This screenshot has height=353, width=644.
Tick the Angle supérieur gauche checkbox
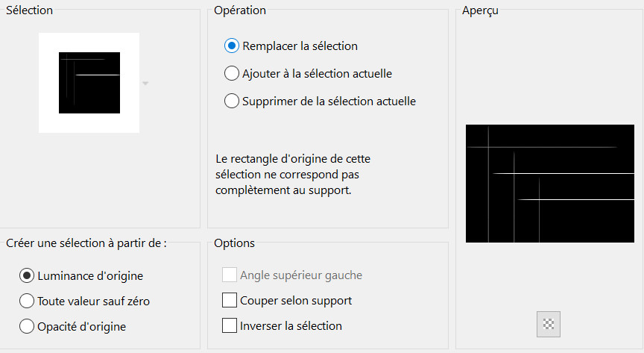(230, 275)
